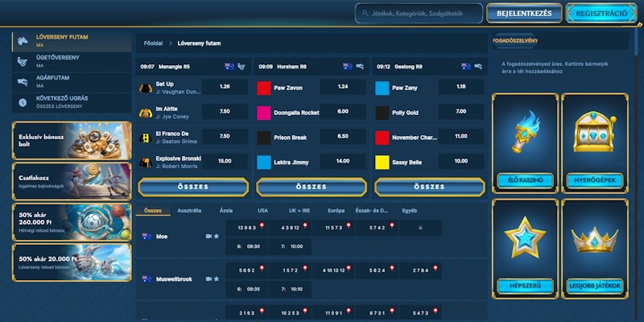Image resolution: width=644 pixels, height=322 pixels.
Task: Show all runners with Összes under Menangle R5
Action: tap(193, 187)
